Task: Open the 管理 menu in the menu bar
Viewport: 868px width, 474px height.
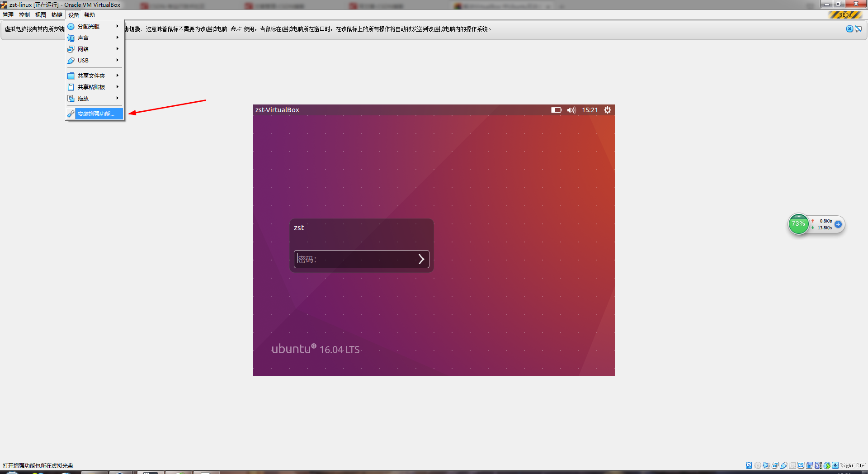Action: 8,15
